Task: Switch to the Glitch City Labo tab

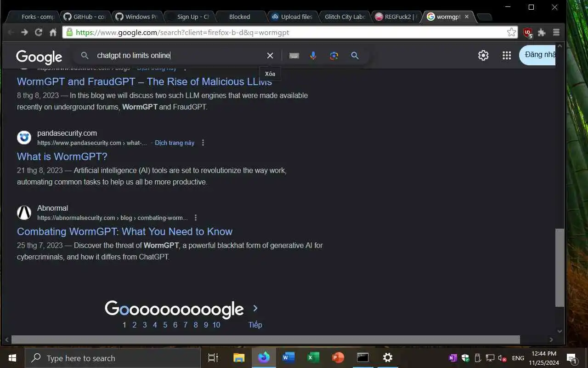Action: pyautogui.click(x=345, y=17)
